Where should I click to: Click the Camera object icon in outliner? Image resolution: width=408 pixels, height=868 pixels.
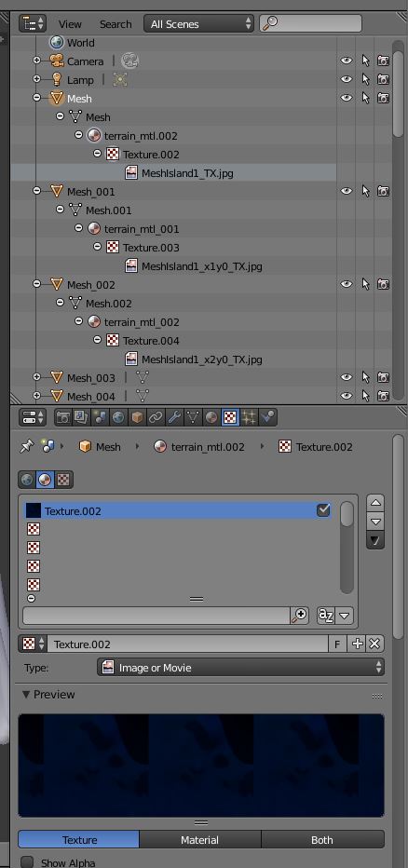(x=57, y=61)
